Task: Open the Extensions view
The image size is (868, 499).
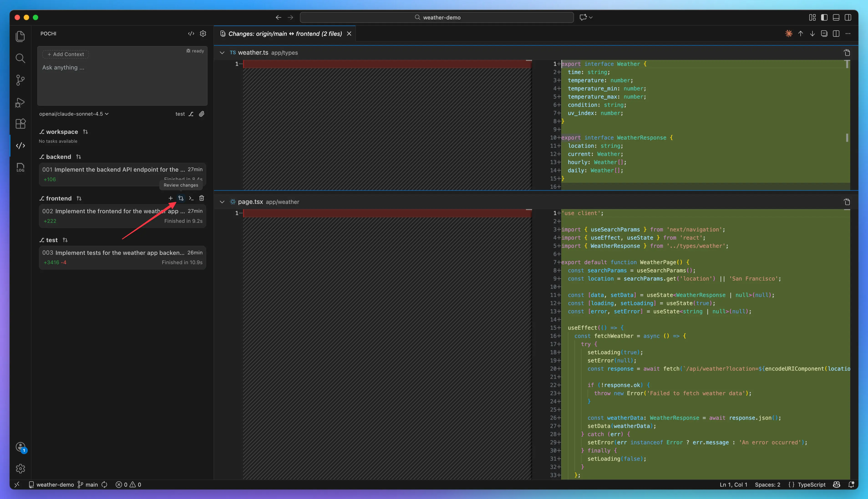Action: [20, 124]
